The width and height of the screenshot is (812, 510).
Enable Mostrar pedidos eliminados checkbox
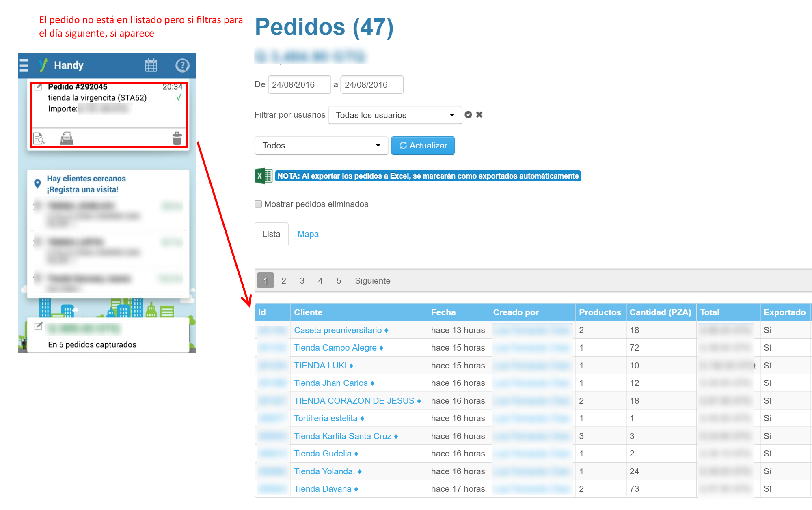[x=258, y=204]
